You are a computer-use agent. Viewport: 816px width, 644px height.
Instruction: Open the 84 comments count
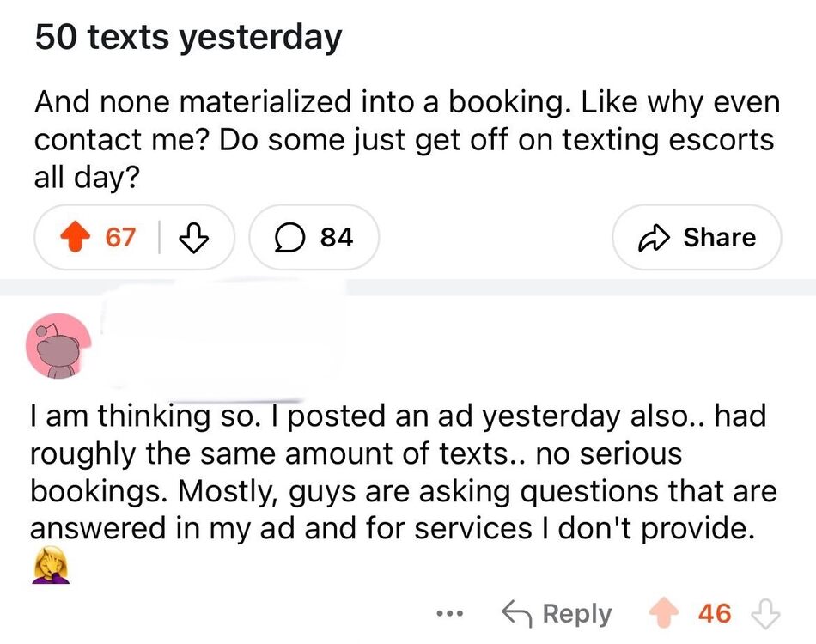pos(336,237)
